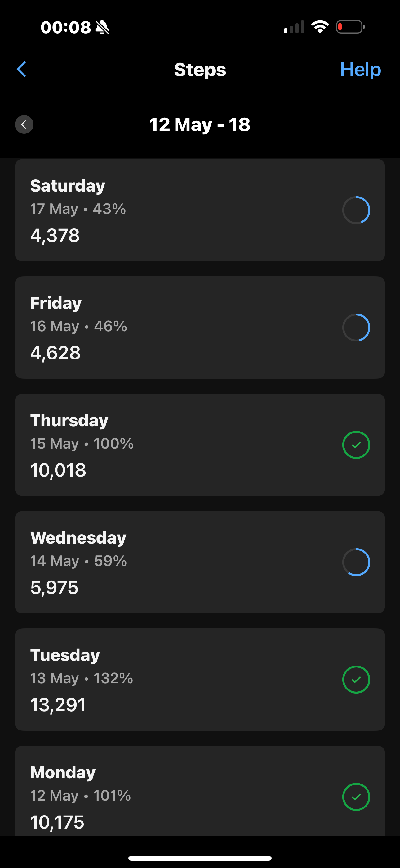Tap the Wi-Fi status icon
The height and width of the screenshot is (868, 400).
click(320, 27)
